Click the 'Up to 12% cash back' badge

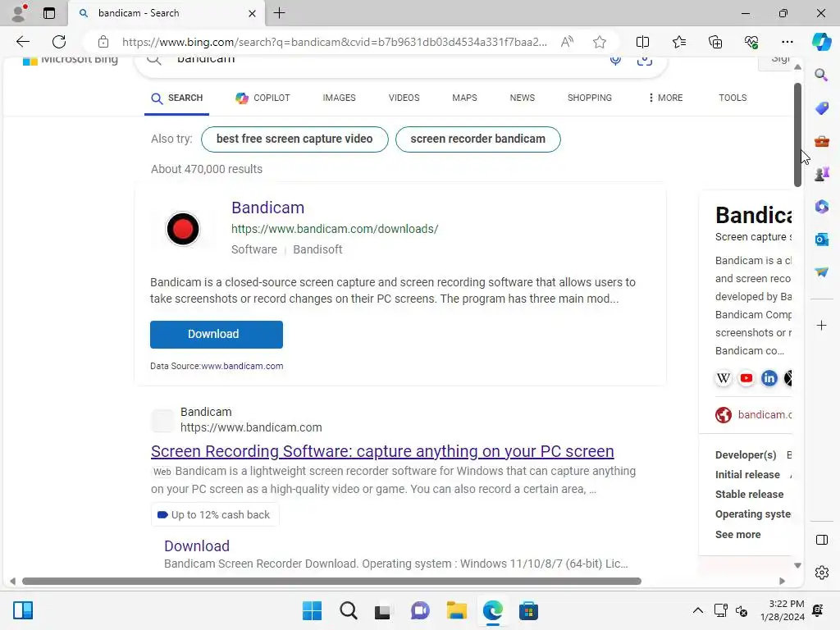[x=214, y=515]
